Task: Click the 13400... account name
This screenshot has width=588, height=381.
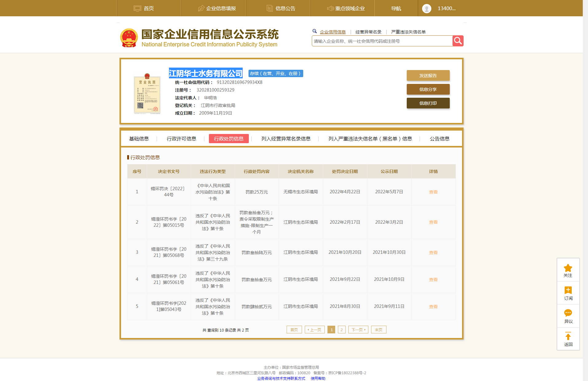Action: click(446, 8)
